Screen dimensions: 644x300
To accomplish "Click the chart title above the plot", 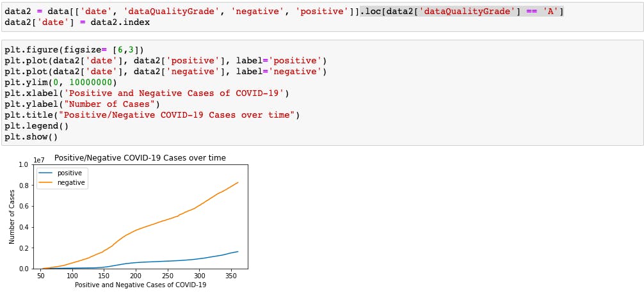I will coord(140,158).
